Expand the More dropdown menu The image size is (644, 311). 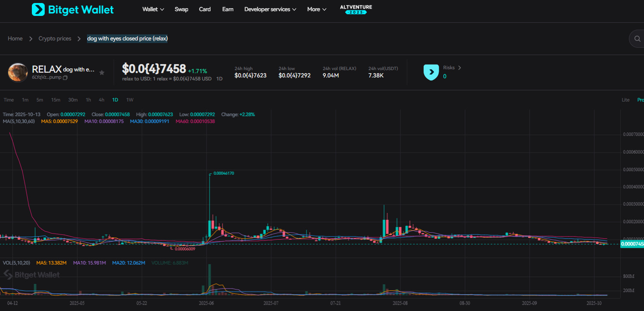(316, 9)
